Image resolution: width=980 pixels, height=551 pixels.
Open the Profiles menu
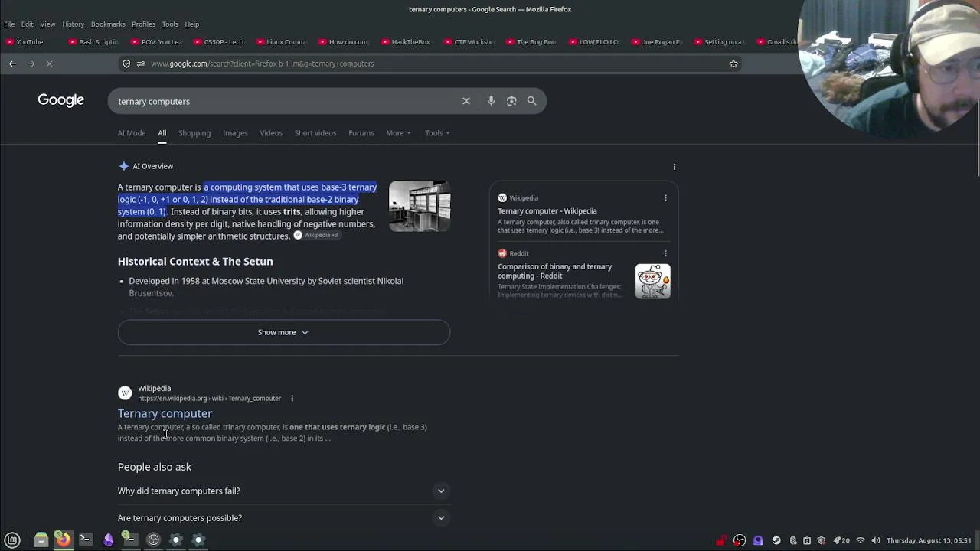[x=143, y=24]
